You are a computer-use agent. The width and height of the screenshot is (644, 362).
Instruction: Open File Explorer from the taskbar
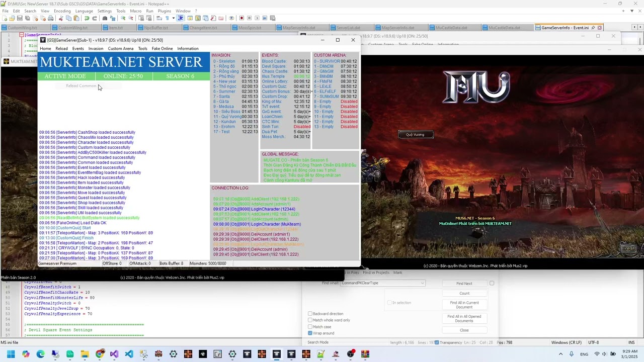[x=85, y=354]
